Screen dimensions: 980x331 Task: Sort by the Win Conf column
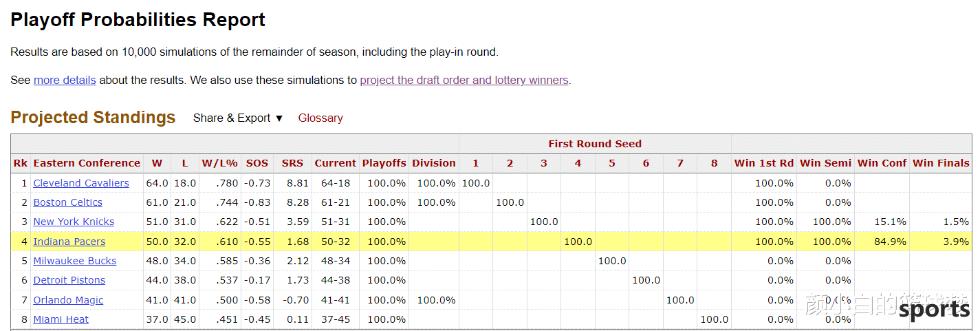click(x=882, y=163)
